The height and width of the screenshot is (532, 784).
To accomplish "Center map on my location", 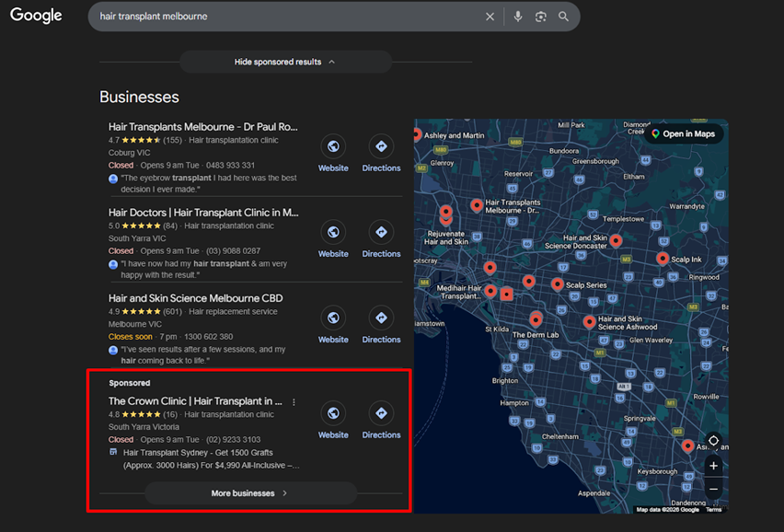I will (713, 441).
